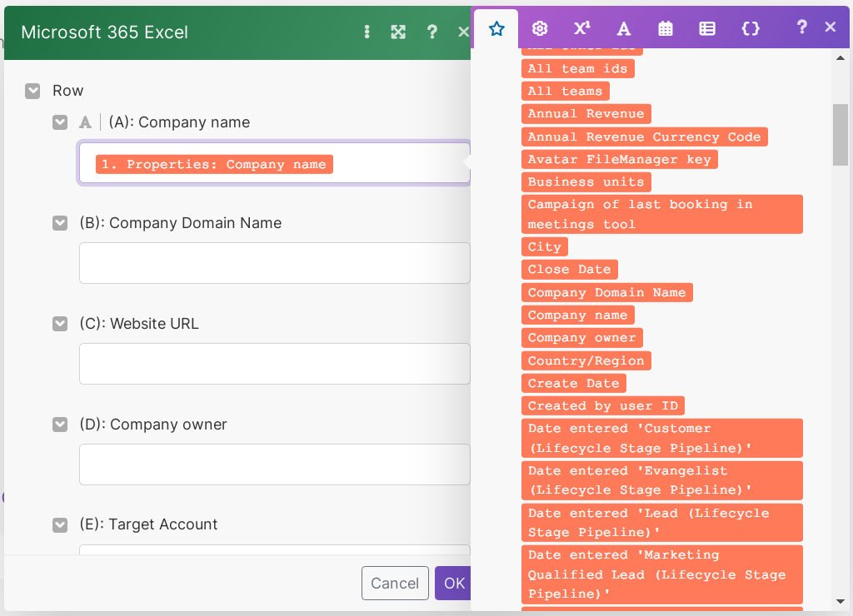This screenshot has height=616, width=853.
Task: Open the module options three-dot menu
Action: [x=367, y=32]
